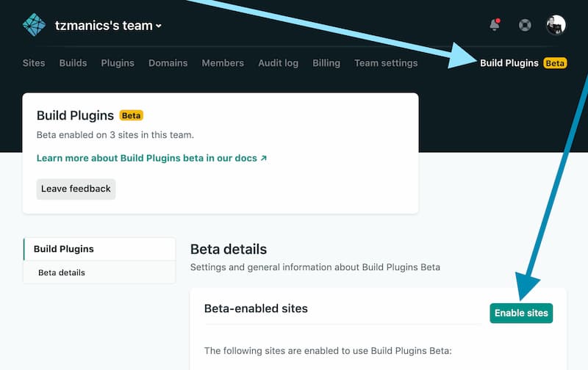Expand the tzmanics's team dropdown
This screenshot has height=370, width=588.
click(108, 26)
